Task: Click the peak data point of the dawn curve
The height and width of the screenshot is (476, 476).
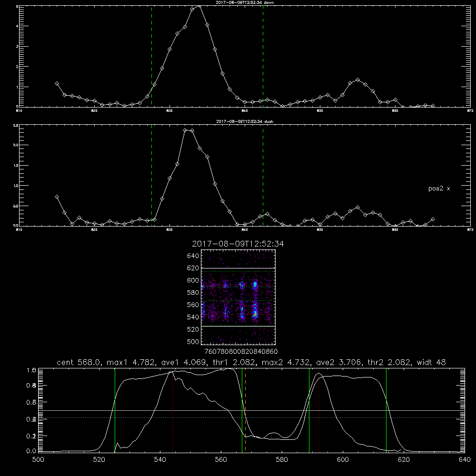Action: [199, 5]
